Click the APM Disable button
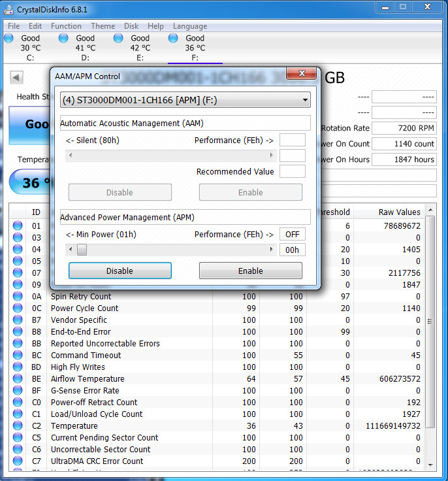Image resolution: width=448 pixels, height=481 pixels. 120,271
